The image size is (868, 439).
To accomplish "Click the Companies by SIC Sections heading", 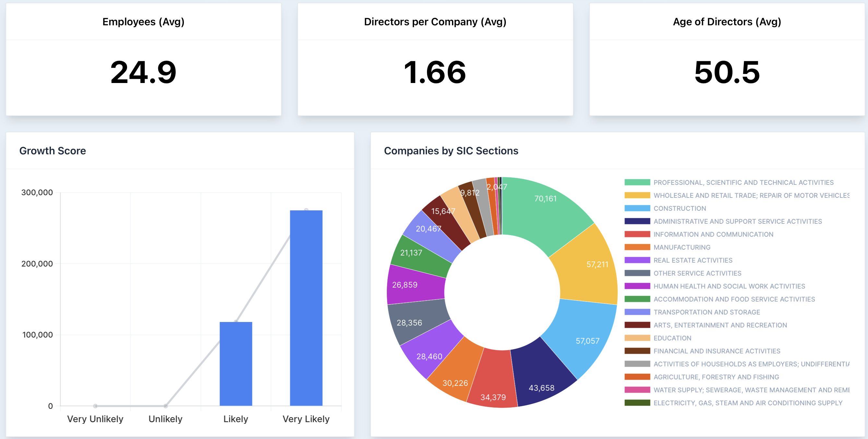I will (451, 150).
